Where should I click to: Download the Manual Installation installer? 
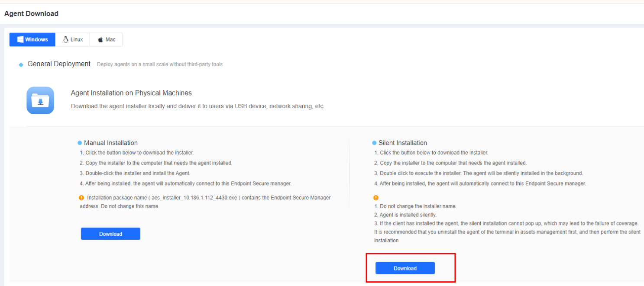[110, 234]
